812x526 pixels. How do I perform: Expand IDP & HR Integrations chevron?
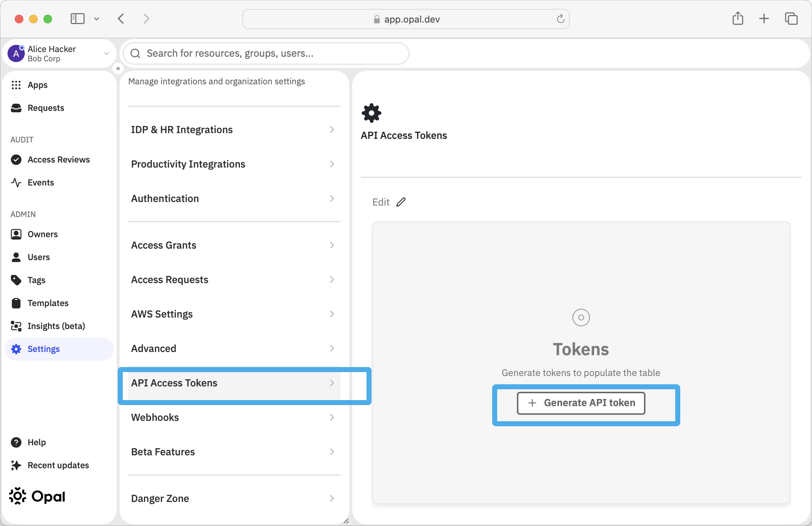pos(332,130)
